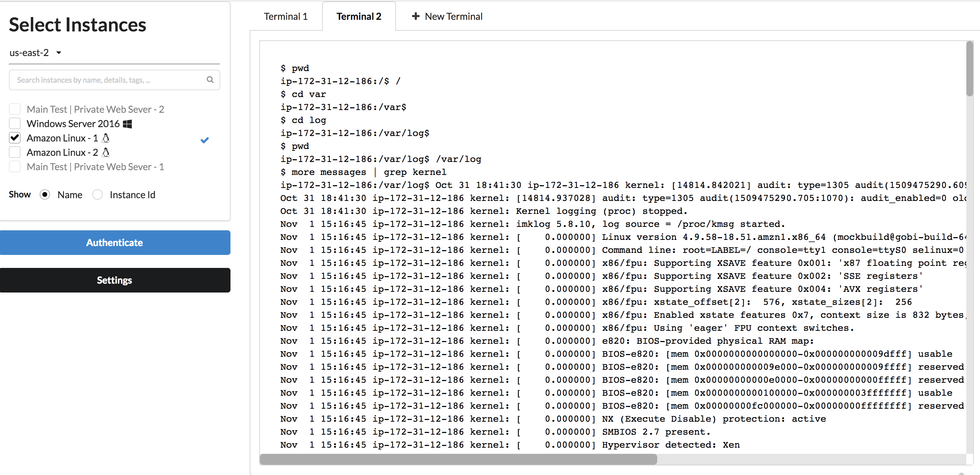This screenshot has width=980, height=475.
Task: Select the Terminal 2 tab
Action: click(x=358, y=16)
